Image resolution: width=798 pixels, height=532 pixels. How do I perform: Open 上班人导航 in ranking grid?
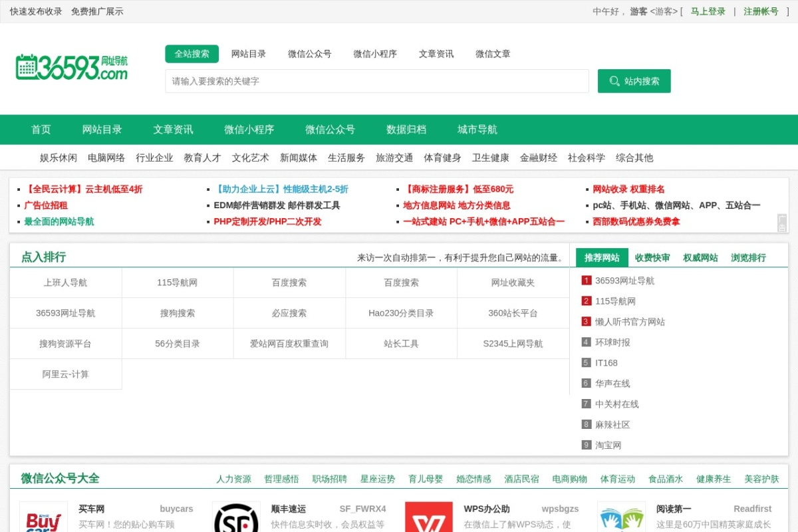[x=66, y=283]
